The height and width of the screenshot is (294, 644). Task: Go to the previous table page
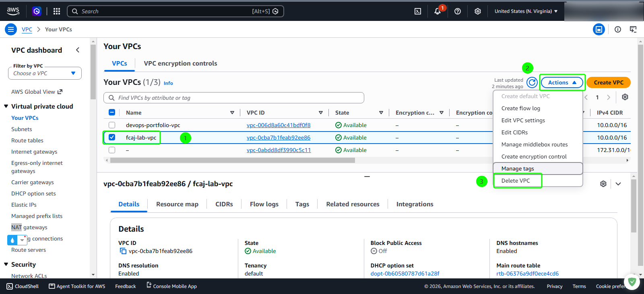click(586, 97)
